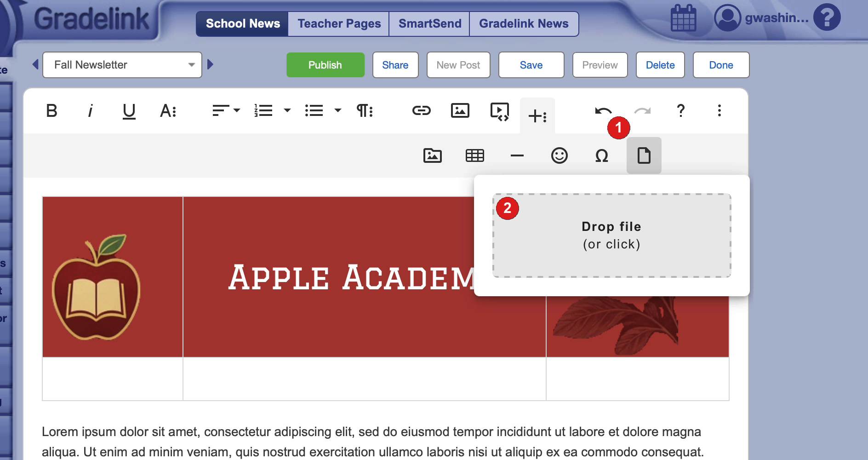Open the user account avatar

coord(728,18)
